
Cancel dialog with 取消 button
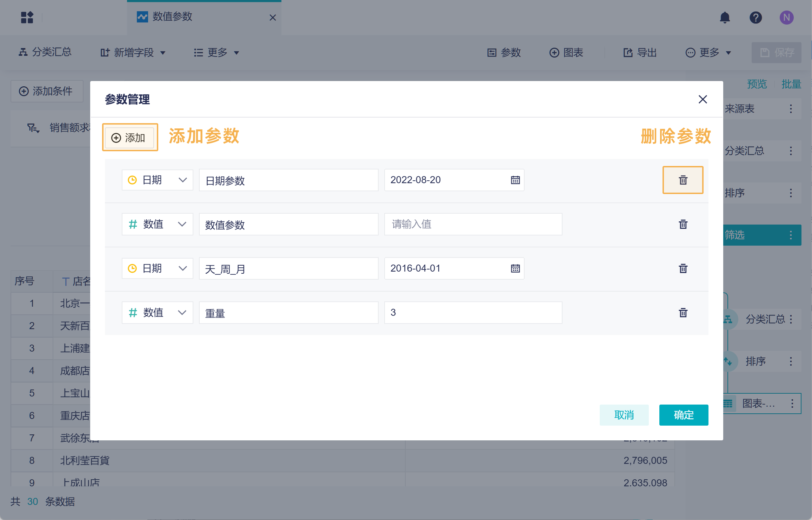point(624,415)
